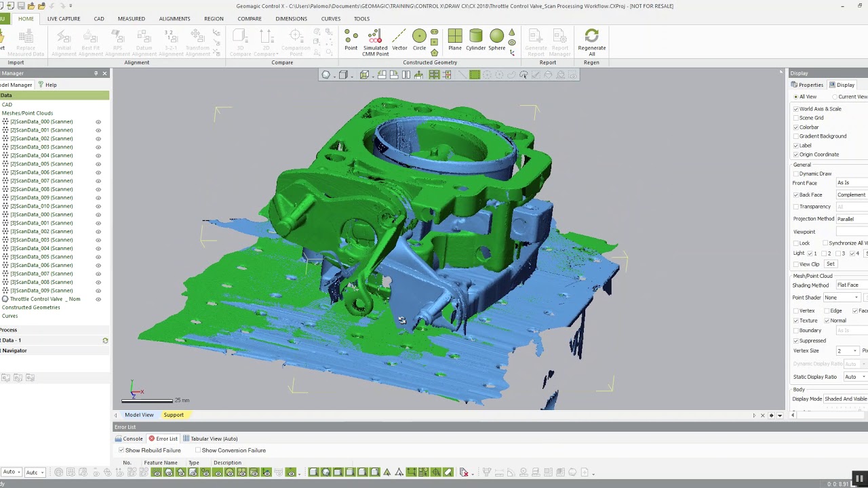Enable Show Conversion Failure checkbox
The height and width of the screenshot is (488, 868).
(198, 450)
